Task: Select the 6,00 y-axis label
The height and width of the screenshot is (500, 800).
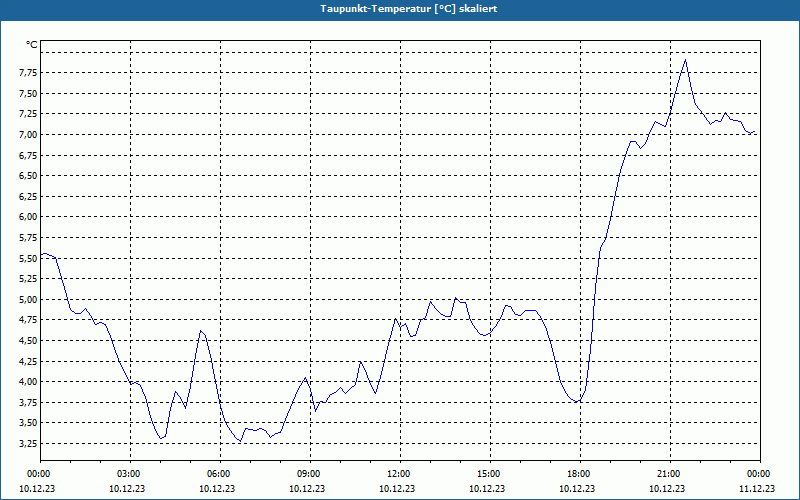Action: click(28, 217)
